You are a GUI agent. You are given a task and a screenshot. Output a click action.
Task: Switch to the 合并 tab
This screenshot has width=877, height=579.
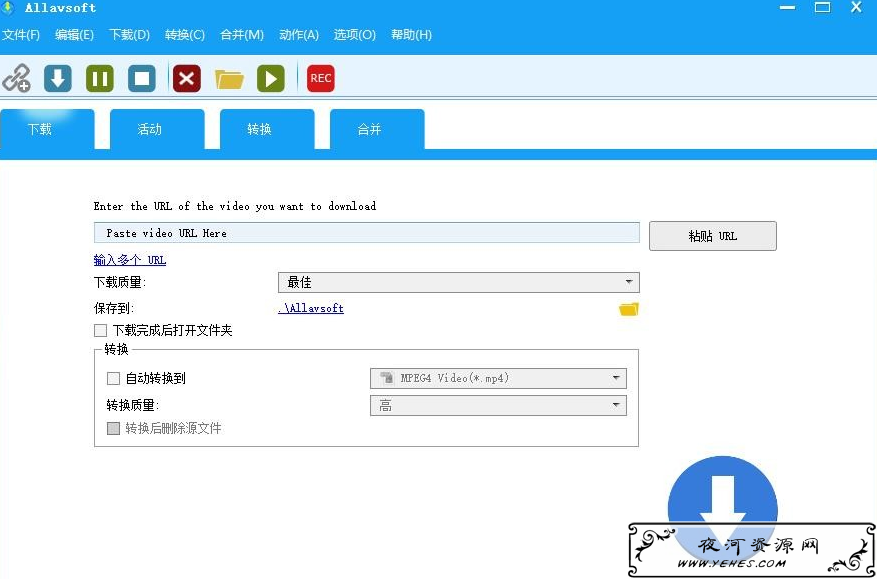[x=378, y=129]
